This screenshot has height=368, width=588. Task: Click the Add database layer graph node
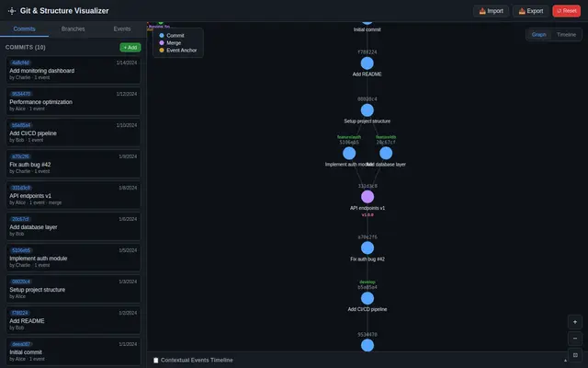[x=386, y=154]
